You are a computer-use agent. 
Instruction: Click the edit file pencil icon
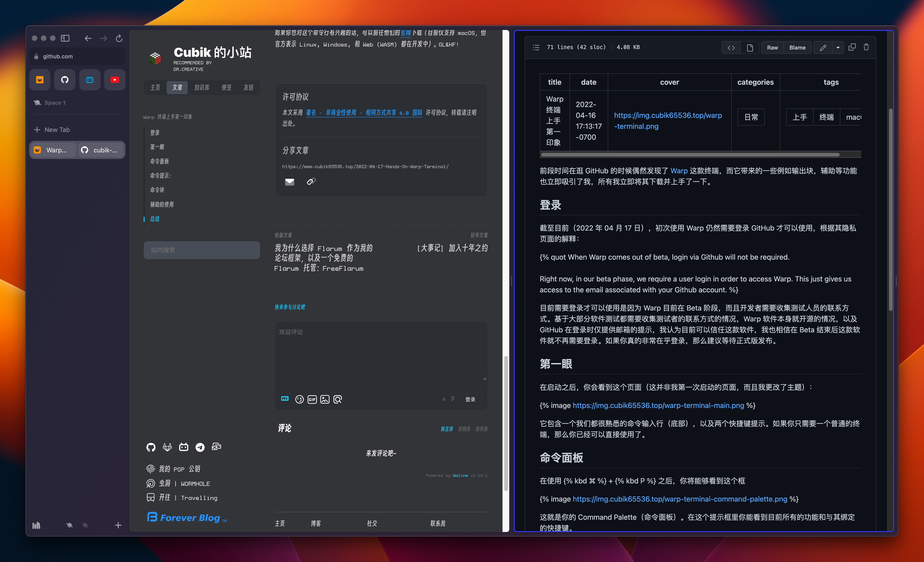coord(823,47)
